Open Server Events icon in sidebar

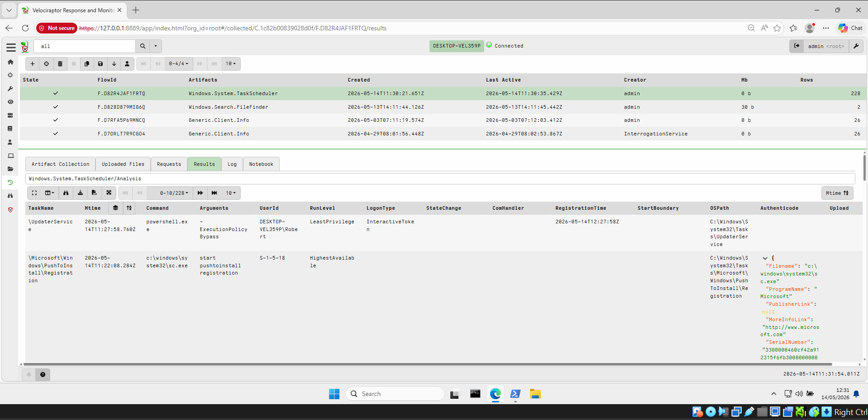[10, 115]
